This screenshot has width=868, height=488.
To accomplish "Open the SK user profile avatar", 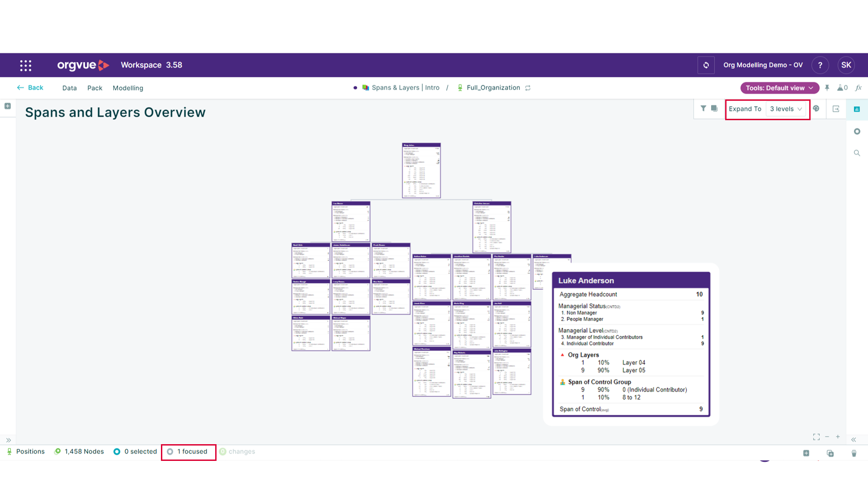I will pyautogui.click(x=846, y=65).
